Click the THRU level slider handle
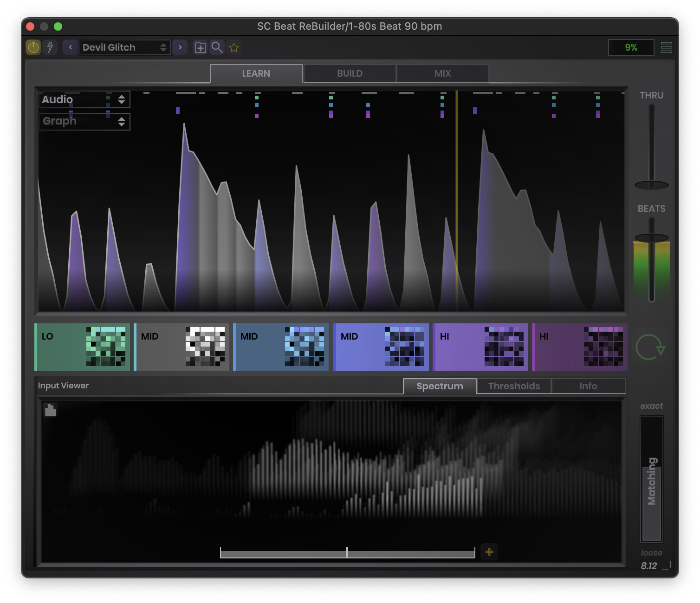This screenshot has width=700, height=603. click(x=651, y=185)
